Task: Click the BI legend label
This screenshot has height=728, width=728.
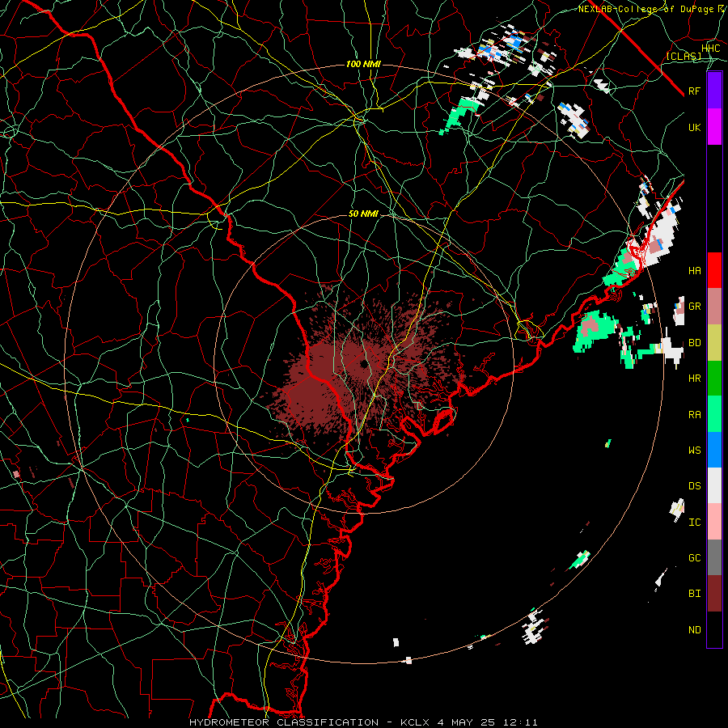Action: click(x=695, y=594)
